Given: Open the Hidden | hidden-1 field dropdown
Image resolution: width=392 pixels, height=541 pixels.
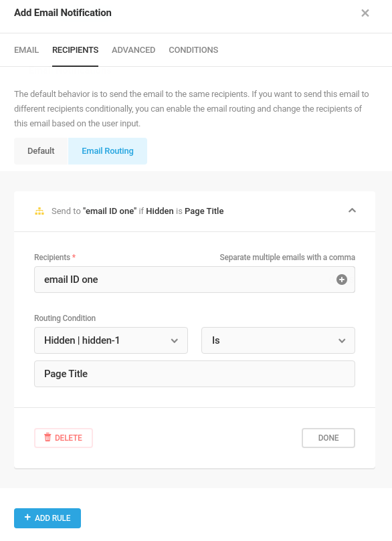Looking at the screenshot, I should point(111,340).
